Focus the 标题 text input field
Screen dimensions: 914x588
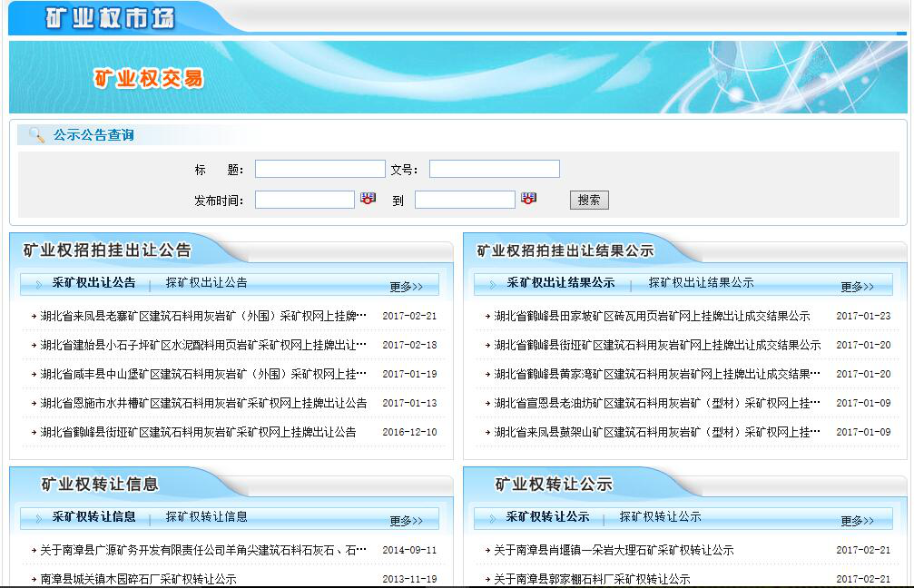pos(319,169)
